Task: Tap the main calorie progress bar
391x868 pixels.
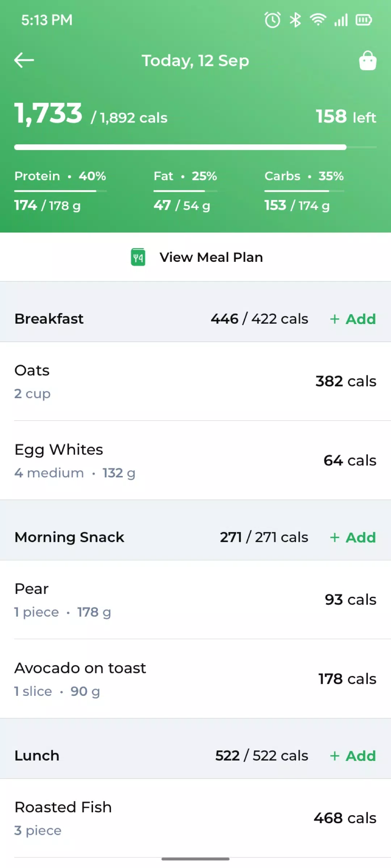Action: click(x=180, y=147)
